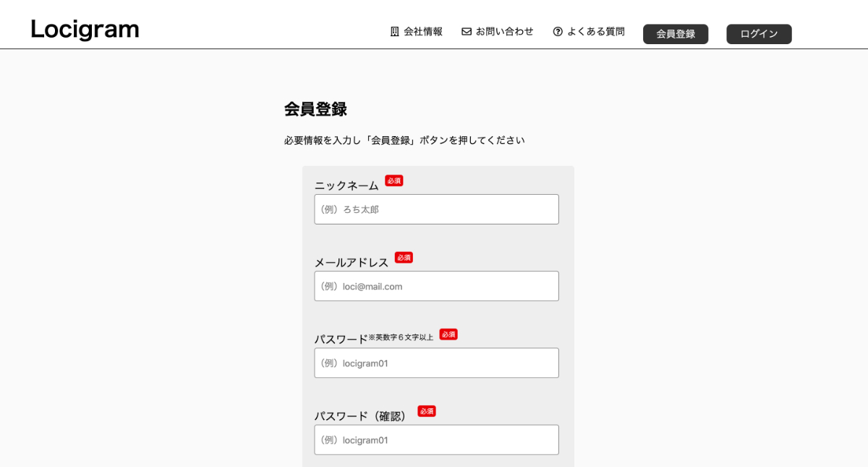Go to the お問い合わせ contact page
The height and width of the screenshot is (467, 868).
(x=504, y=32)
